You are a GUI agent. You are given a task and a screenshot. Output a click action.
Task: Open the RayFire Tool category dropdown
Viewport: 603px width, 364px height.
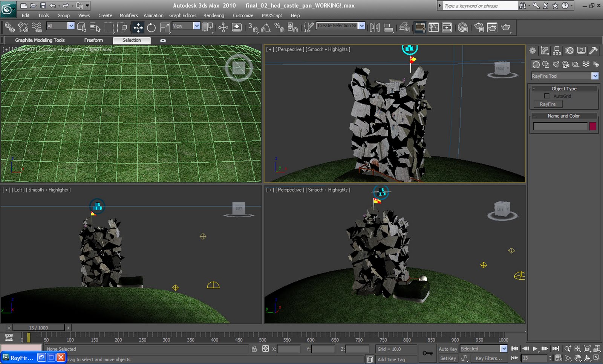595,76
